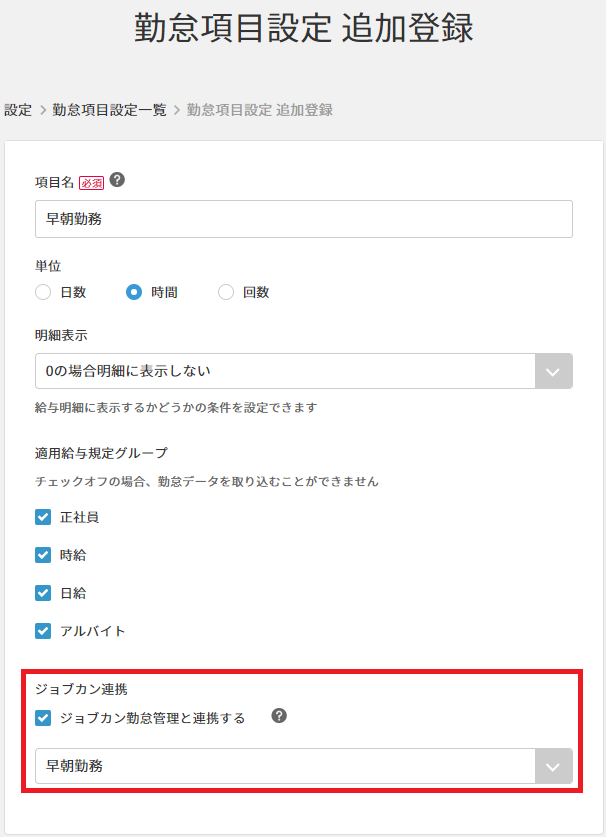
Task: Click the アルバイト label text
Action: 92,631
